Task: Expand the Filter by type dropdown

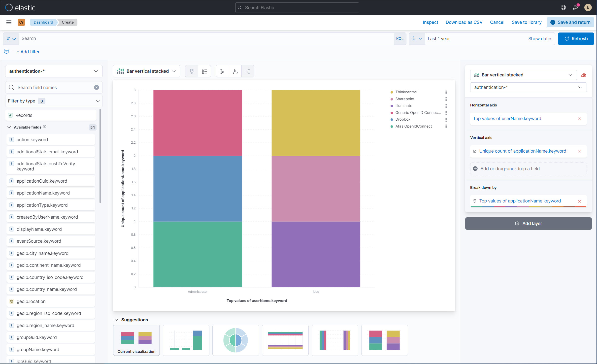Action: pos(54,101)
